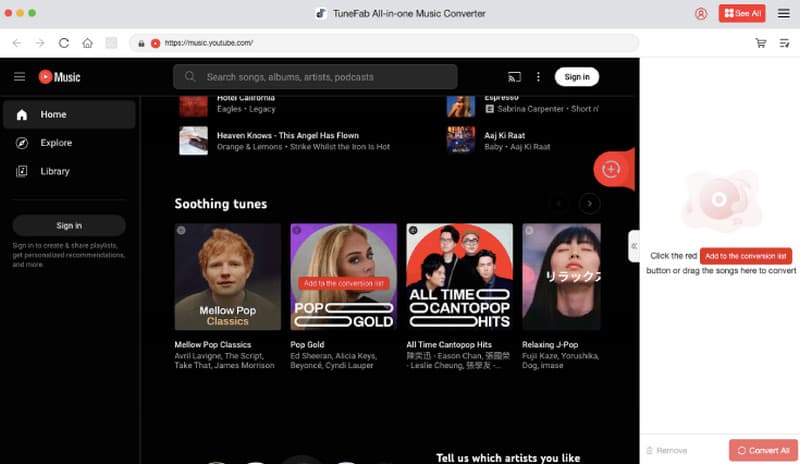This screenshot has width=800, height=464.
Task: Click the All Time Cantopop Hits title text
Action: point(449,345)
